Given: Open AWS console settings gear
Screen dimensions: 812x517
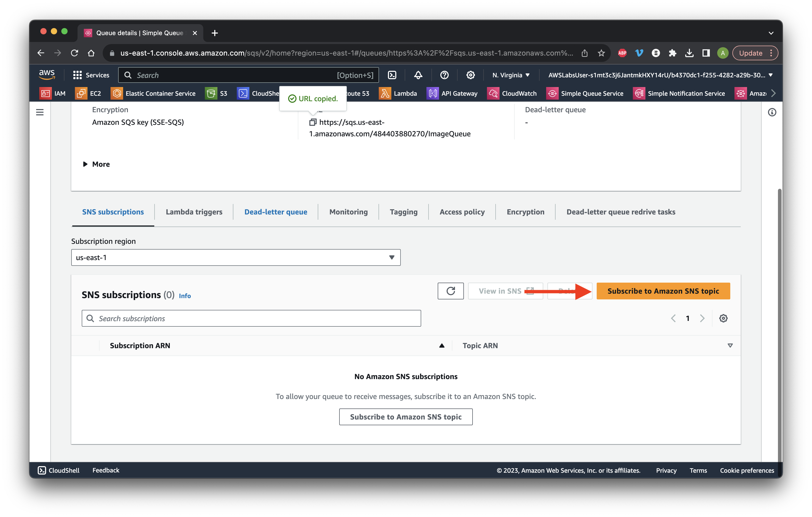Looking at the screenshot, I should tap(470, 75).
